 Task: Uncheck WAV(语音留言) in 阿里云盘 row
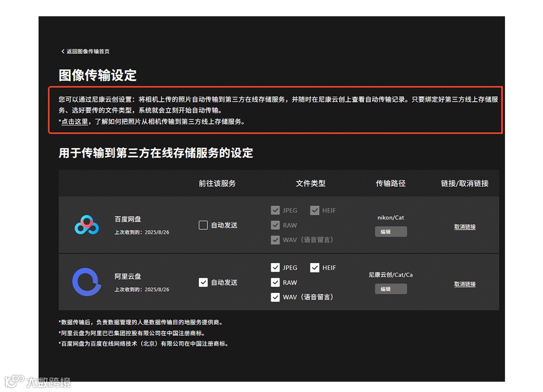[x=275, y=297]
